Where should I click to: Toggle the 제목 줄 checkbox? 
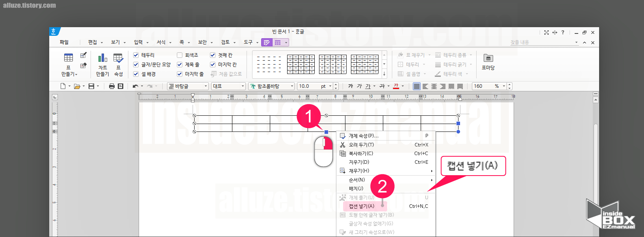pyautogui.click(x=180, y=65)
